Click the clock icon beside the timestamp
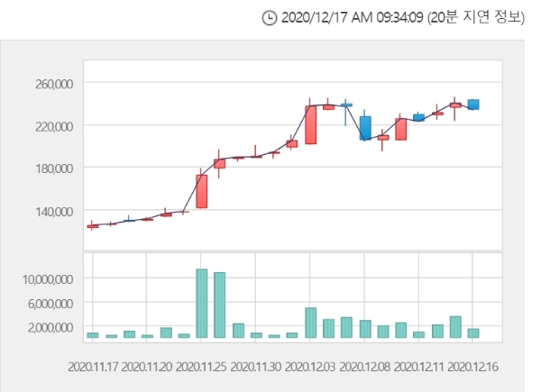 pyautogui.click(x=268, y=18)
